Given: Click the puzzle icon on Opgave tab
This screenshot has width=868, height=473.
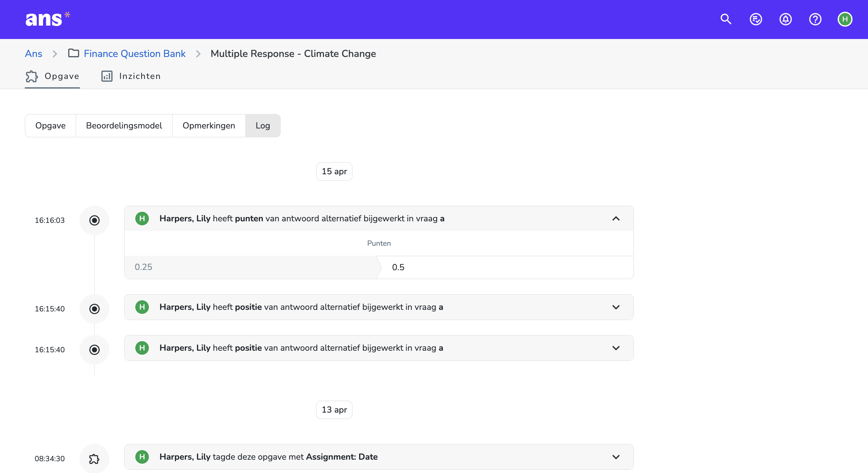Looking at the screenshot, I should point(32,76).
